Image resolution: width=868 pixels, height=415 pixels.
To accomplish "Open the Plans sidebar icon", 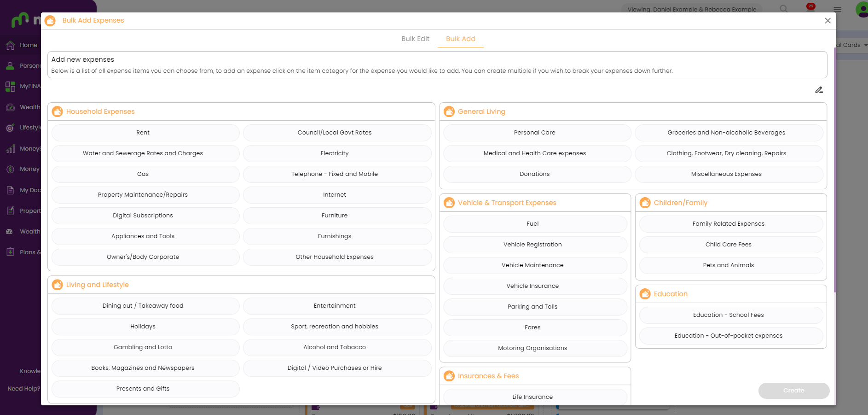I will [x=10, y=252].
